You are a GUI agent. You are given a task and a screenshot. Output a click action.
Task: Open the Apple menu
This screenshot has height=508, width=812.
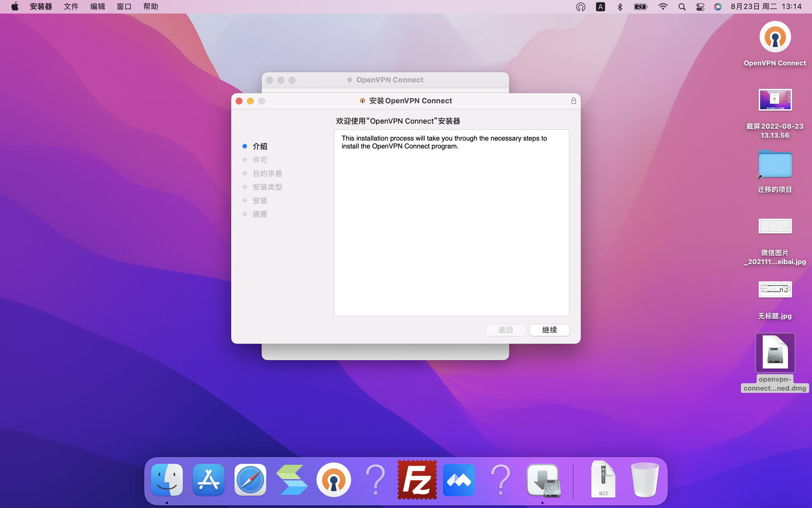click(15, 7)
